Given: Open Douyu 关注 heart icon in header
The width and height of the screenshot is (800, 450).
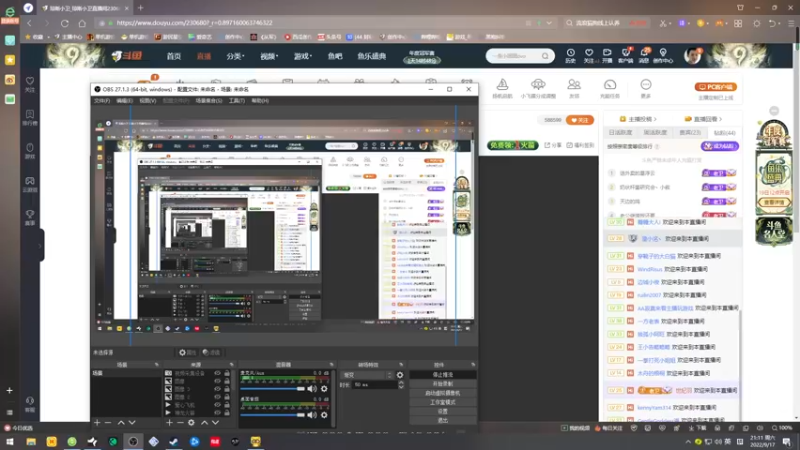Looking at the screenshot, I should coord(589,56).
